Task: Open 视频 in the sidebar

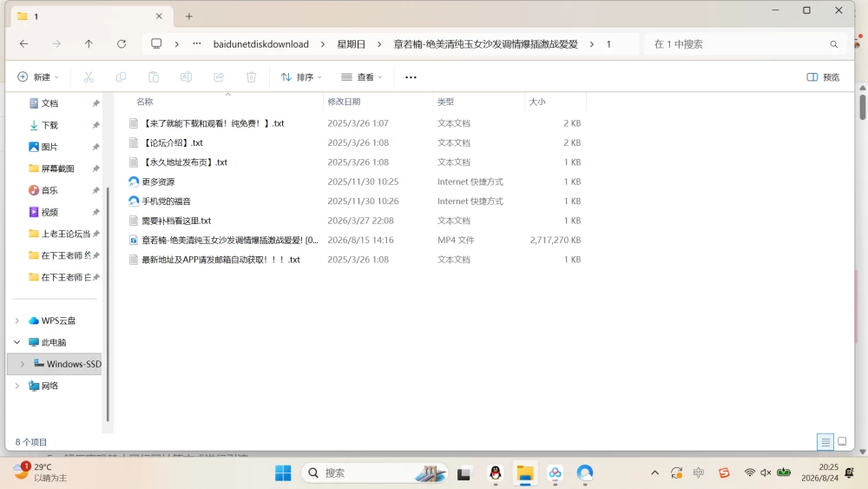Action: [49, 212]
